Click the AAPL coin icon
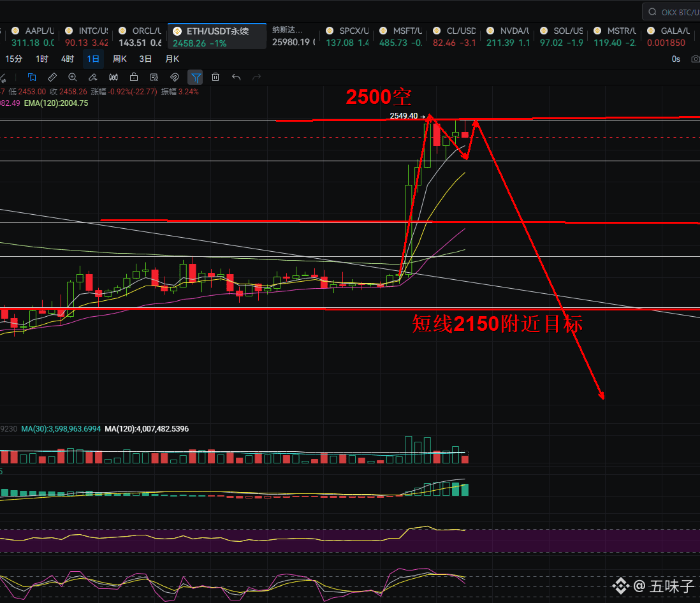The image size is (700, 603). [15, 31]
